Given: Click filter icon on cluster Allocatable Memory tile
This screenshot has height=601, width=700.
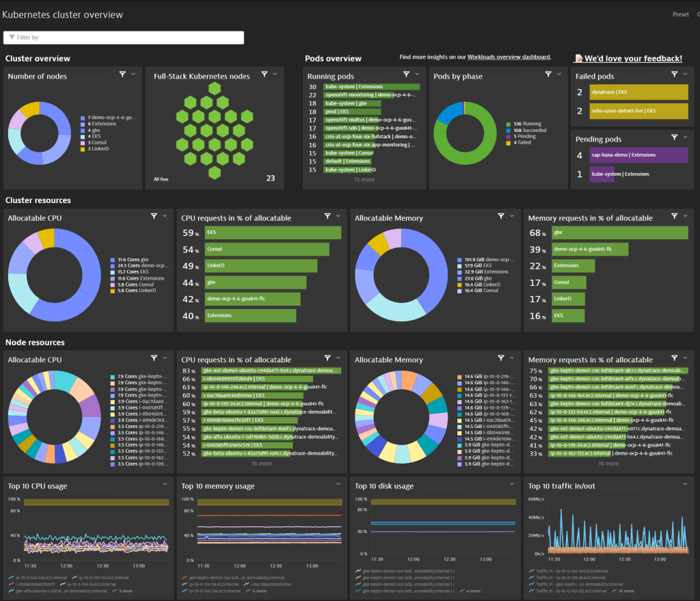Looking at the screenshot, I should coord(501,215).
